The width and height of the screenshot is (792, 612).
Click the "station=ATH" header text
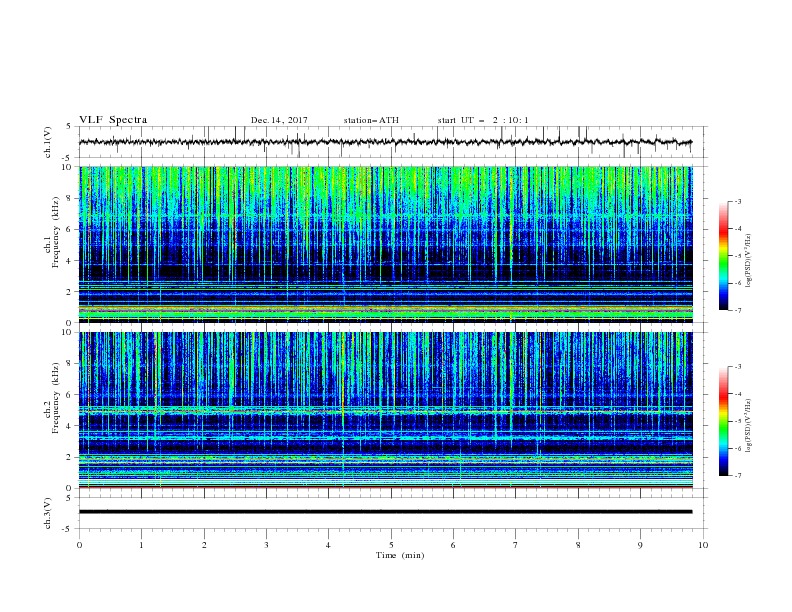click(x=371, y=120)
